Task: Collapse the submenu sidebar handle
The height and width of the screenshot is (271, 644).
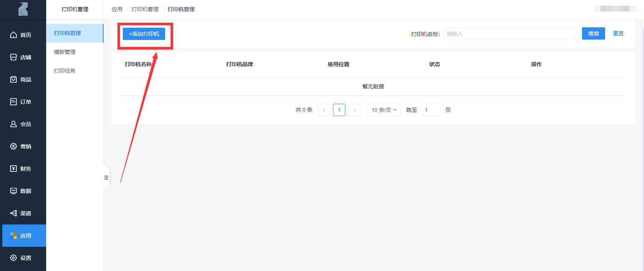Action: click(106, 178)
